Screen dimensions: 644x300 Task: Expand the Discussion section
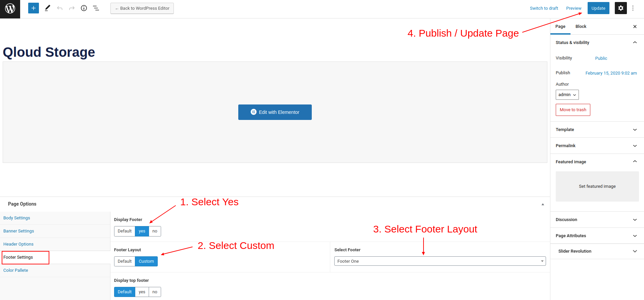597,220
